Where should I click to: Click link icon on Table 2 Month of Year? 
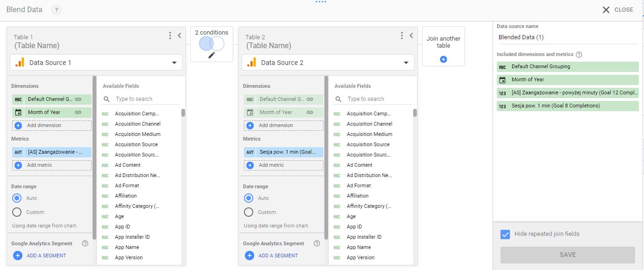tap(310, 112)
